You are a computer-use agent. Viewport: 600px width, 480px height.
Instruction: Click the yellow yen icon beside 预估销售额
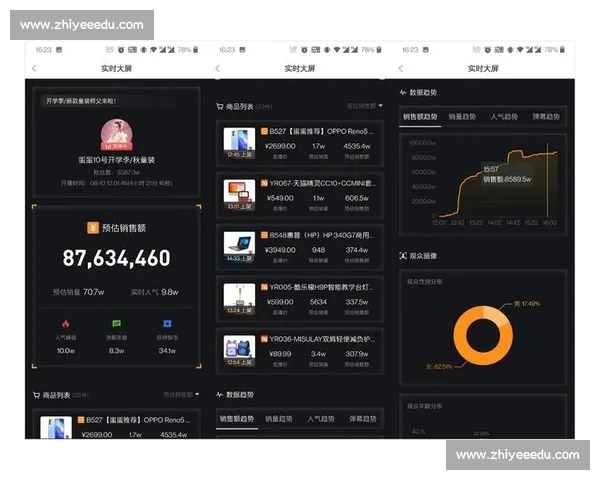[x=92, y=228]
